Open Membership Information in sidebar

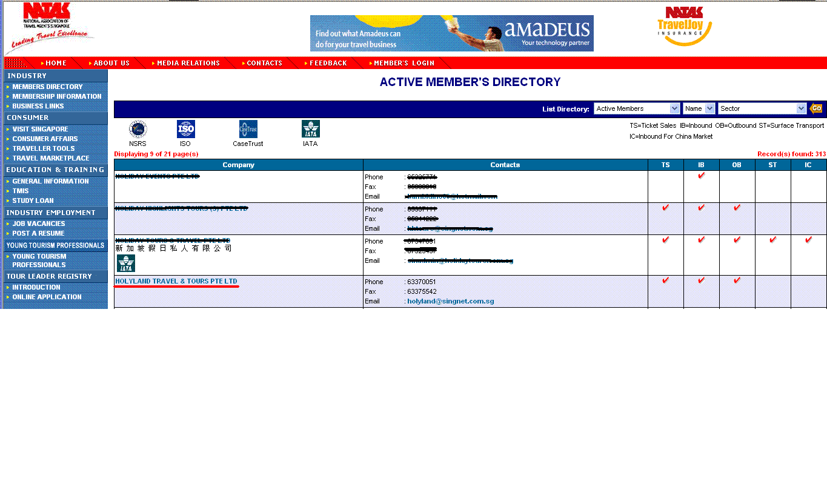click(x=57, y=96)
